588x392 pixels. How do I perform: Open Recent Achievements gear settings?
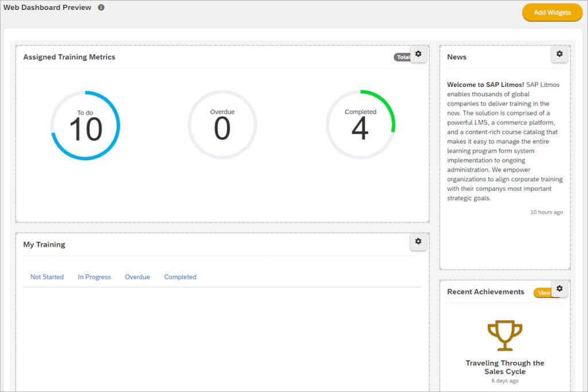pyautogui.click(x=559, y=289)
